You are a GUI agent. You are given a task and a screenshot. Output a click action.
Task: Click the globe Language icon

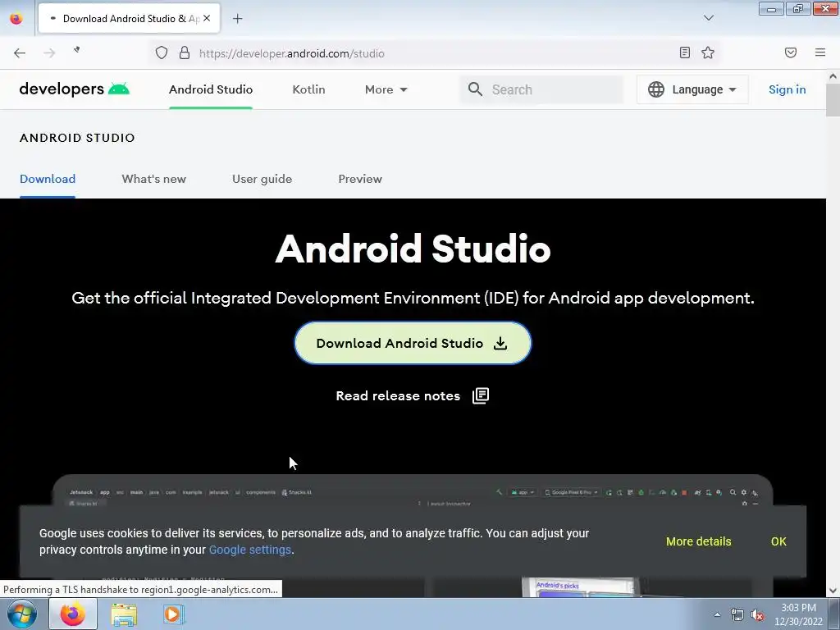pos(656,89)
